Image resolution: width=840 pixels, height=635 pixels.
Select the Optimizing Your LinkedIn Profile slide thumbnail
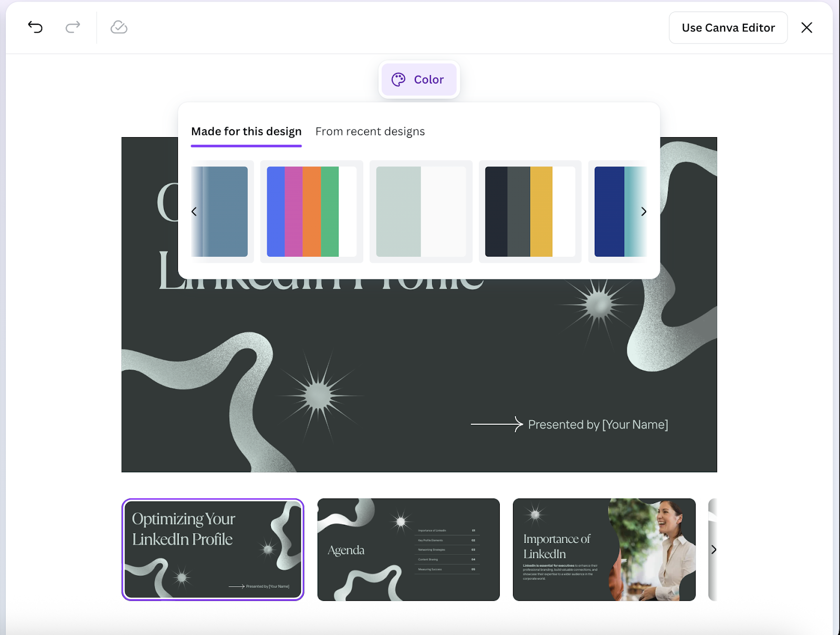pos(213,549)
